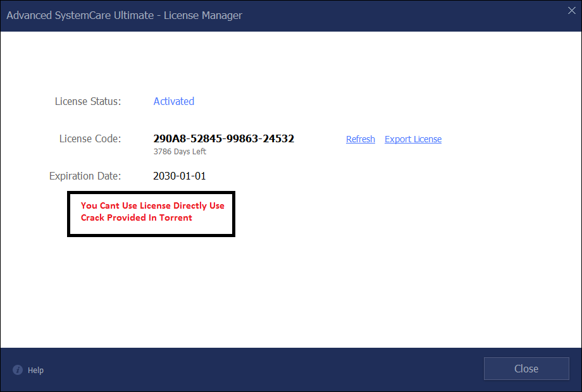Image resolution: width=582 pixels, height=392 pixels.
Task: Close the License Manager window with X
Action: click(x=572, y=11)
